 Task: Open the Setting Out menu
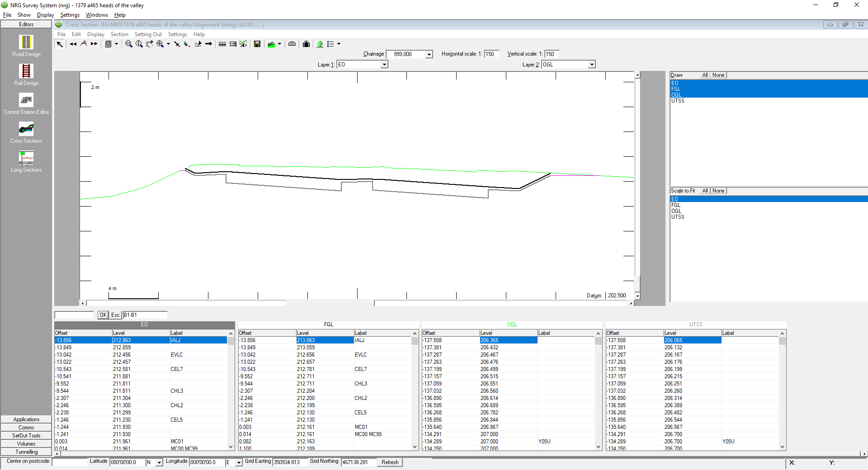pos(148,34)
